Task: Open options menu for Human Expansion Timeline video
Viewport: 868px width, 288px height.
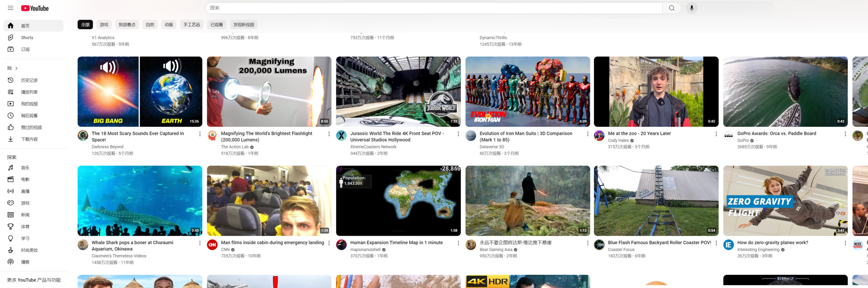Action: (x=458, y=243)
